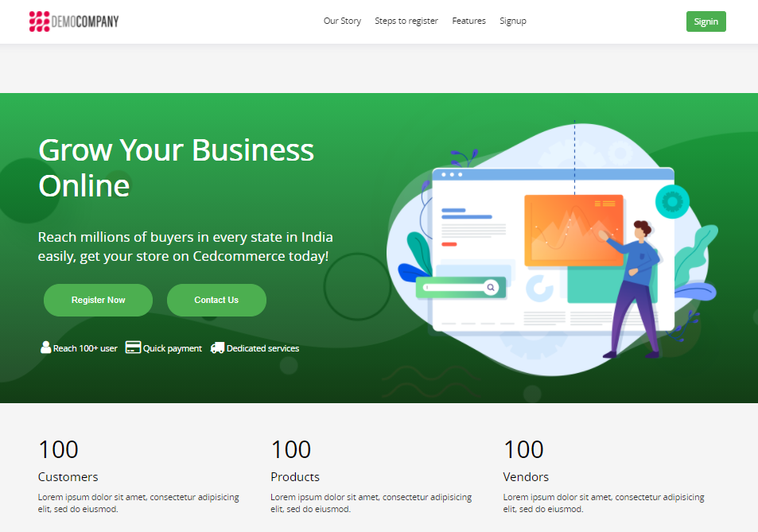
Task: Click the Reach millions of buyers paragraph
Action: (185, 247)
